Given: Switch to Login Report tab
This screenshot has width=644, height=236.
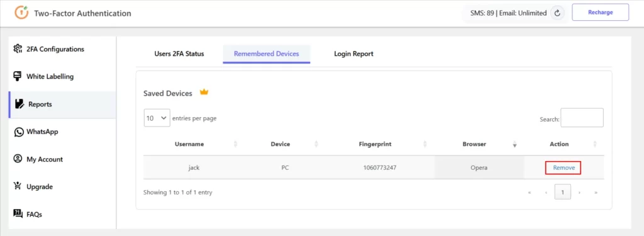Looking at the screenshot, I should point(353,54).
